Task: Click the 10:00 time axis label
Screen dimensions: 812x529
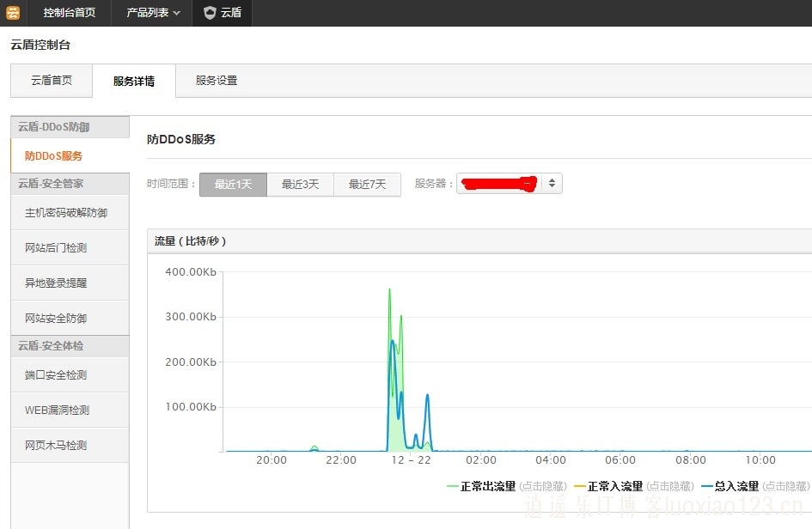Action: pyautogui.click(x=760, y=459)
